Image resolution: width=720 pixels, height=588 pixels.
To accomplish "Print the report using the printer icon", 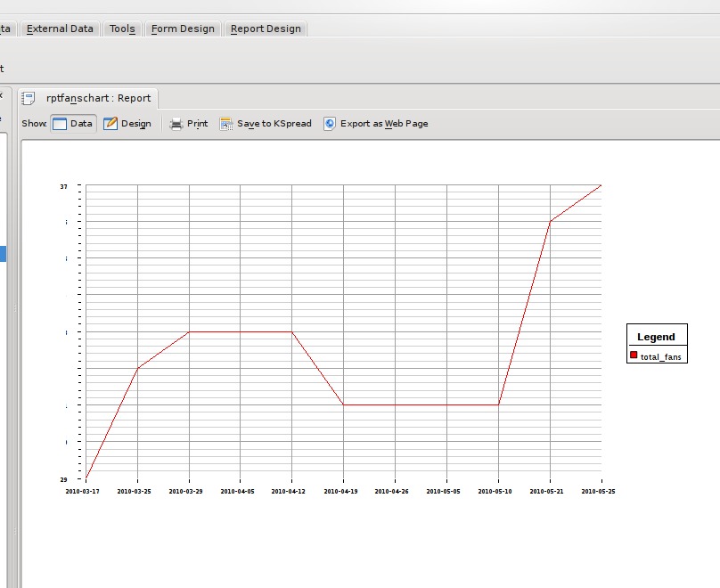I will coord(176,124).
